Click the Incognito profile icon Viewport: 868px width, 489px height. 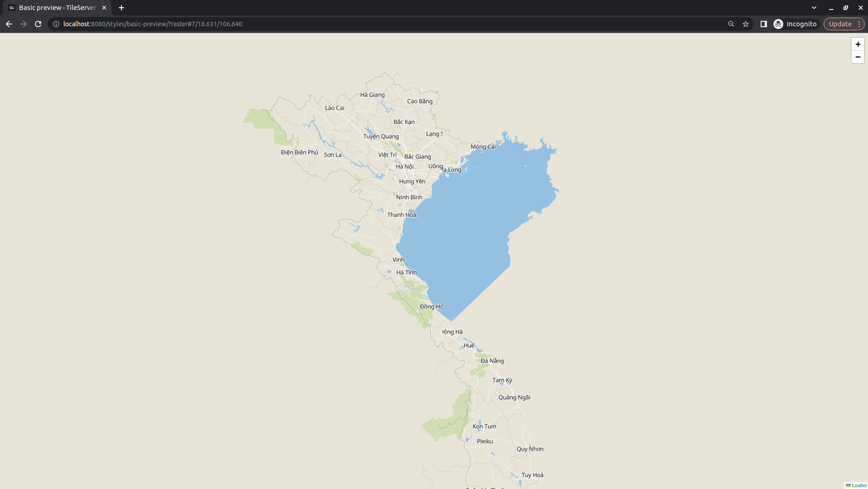(779, 24)
